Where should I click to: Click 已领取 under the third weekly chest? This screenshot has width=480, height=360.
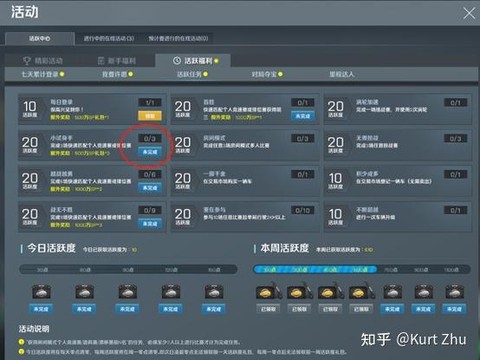(x=330, y=309)
